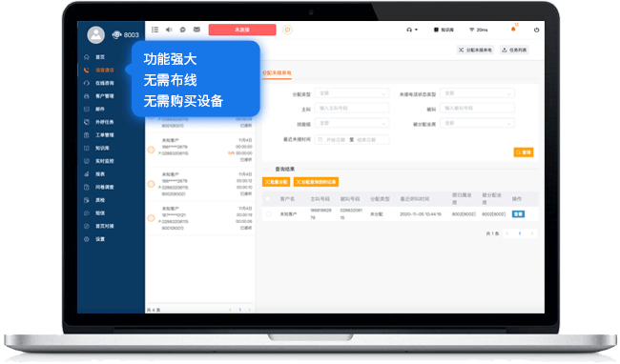
Task: Click the orange circle chat icon beside red button
Action: tap(287, 30)
